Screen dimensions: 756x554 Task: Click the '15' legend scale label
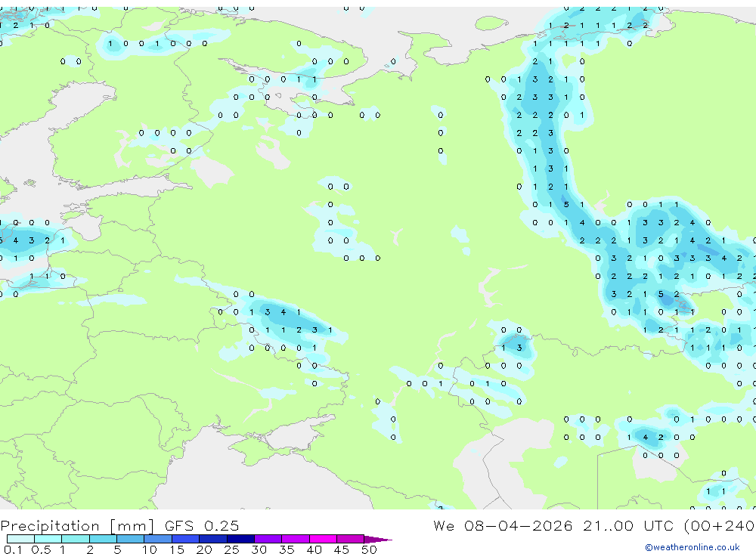pos(177,549)
